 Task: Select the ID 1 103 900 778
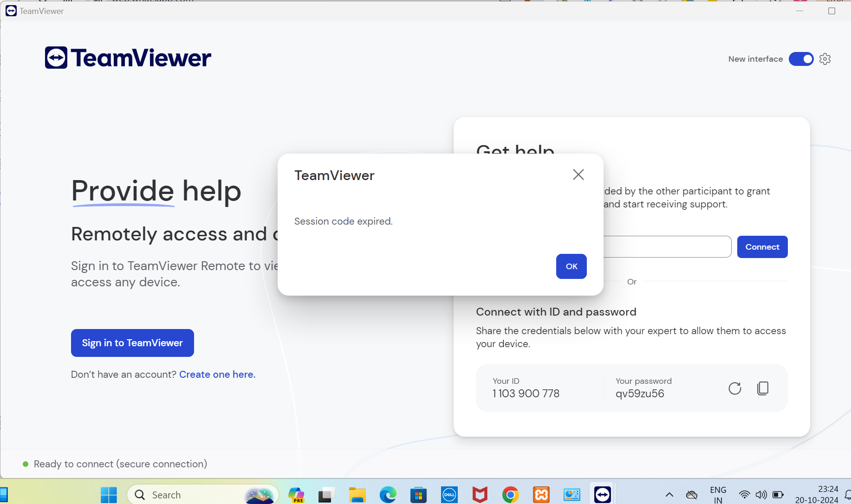coord(526,394)
